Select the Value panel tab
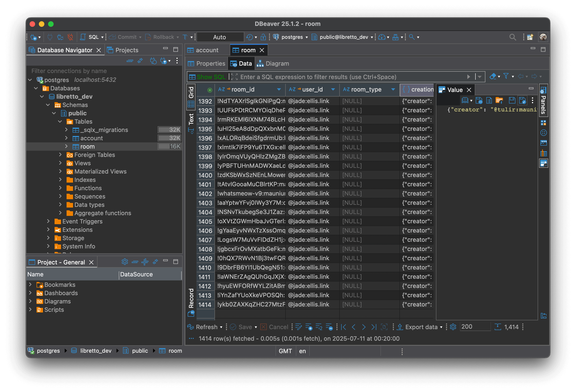576x392 pixels. [455, 90]
